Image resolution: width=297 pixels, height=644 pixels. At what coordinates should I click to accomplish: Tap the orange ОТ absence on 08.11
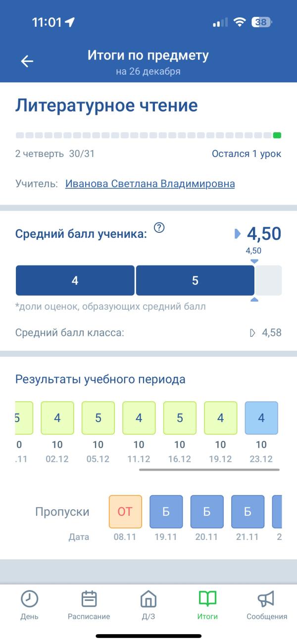125,511
